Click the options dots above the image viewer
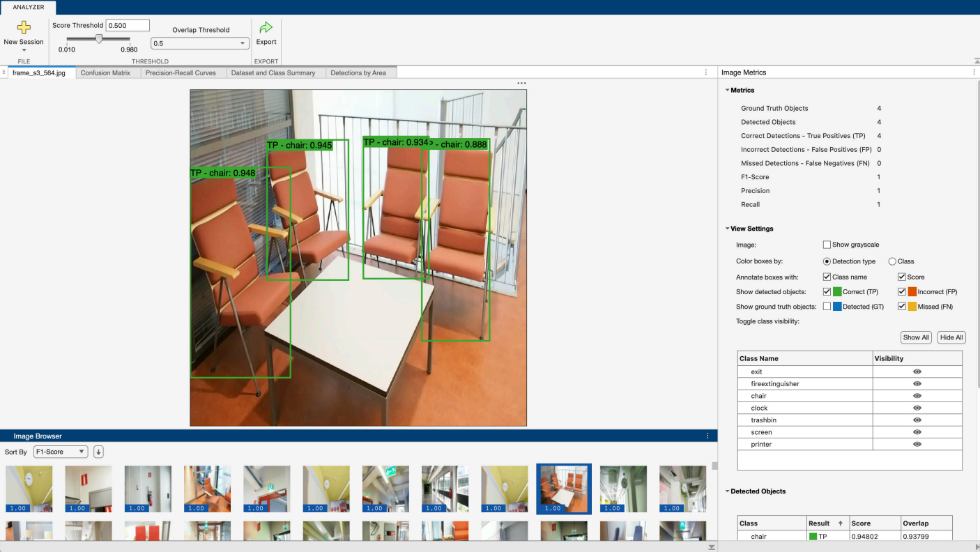Image resolution: width=980 pixels, height=552 pixels. pos(521,83)
